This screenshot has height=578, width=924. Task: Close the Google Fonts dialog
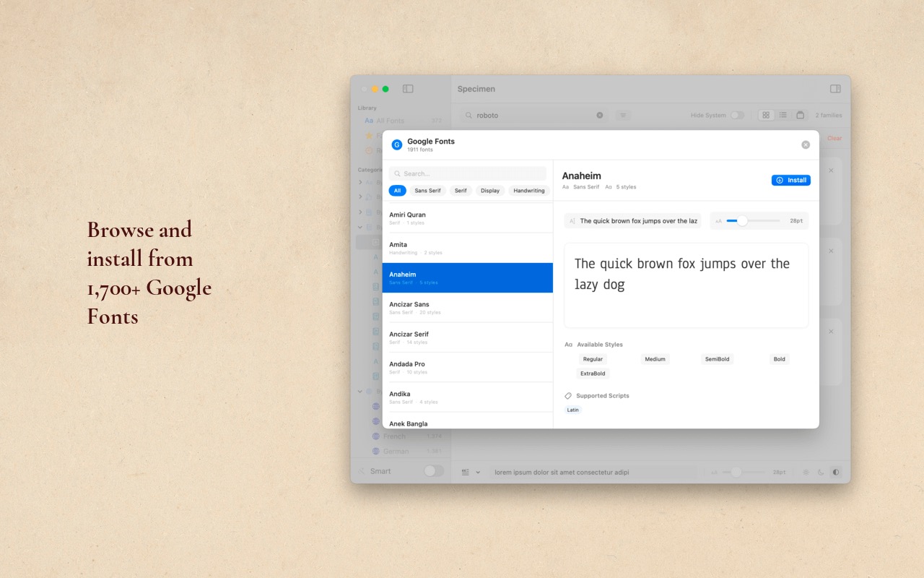click(806, 144)
